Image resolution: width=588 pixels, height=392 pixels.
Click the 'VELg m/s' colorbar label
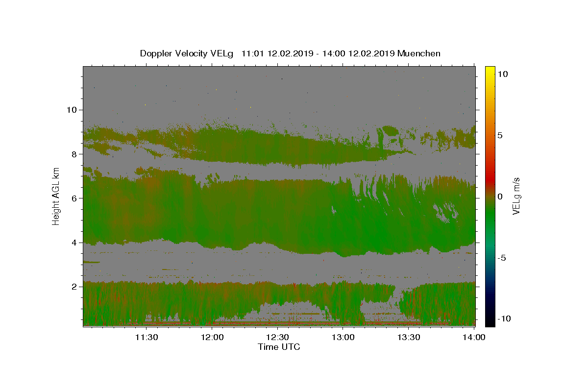pos(516,196)
